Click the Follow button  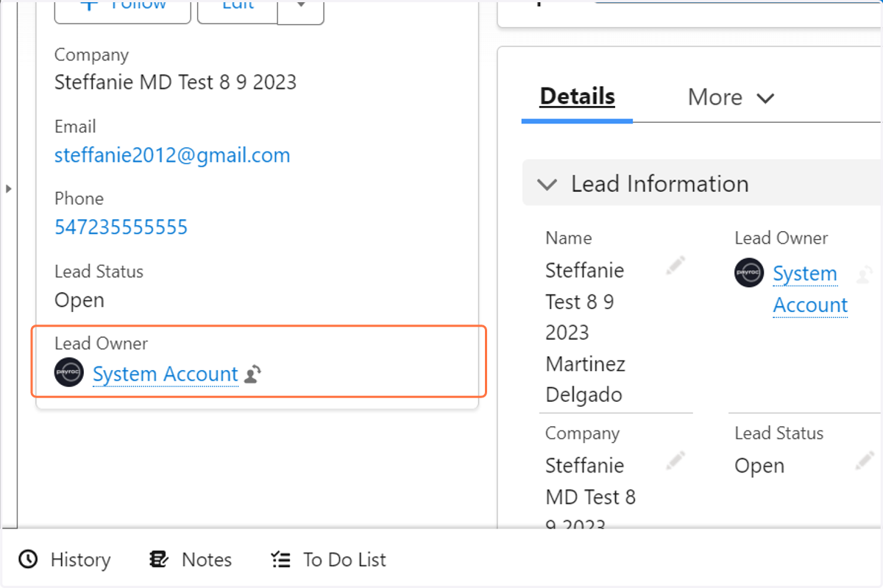point(122,9)
